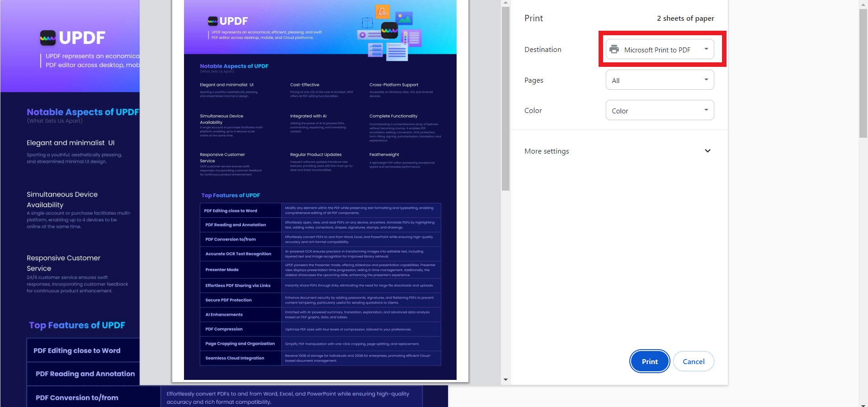The image size is (868, 407).
Task: Click the Cancel button
Action: pyautogui.click(x=693, y=361)
